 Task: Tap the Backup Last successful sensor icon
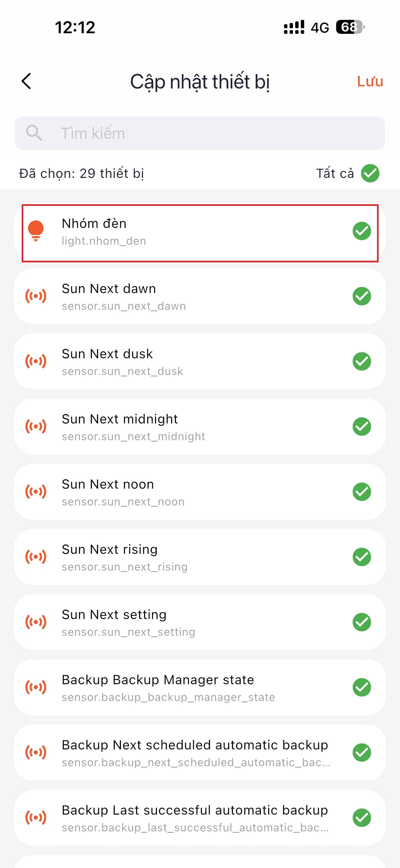[36, 818]
